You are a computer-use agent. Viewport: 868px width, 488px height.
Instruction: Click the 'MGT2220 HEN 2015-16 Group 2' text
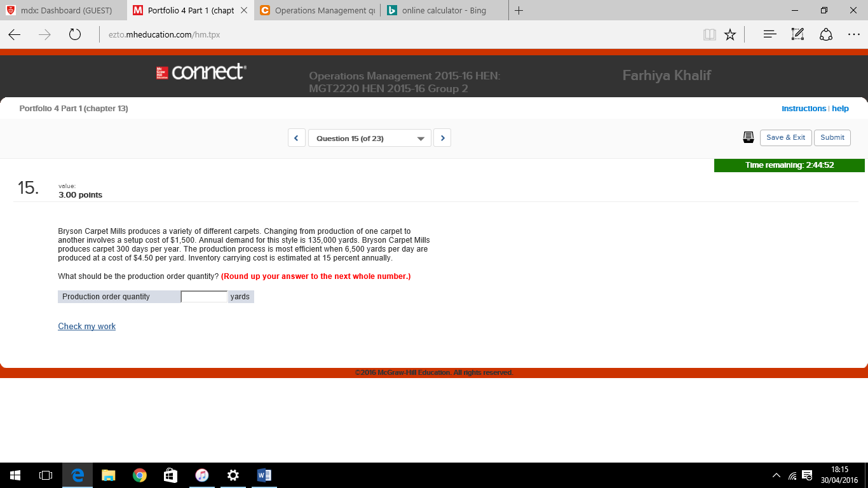pos(388,88)
